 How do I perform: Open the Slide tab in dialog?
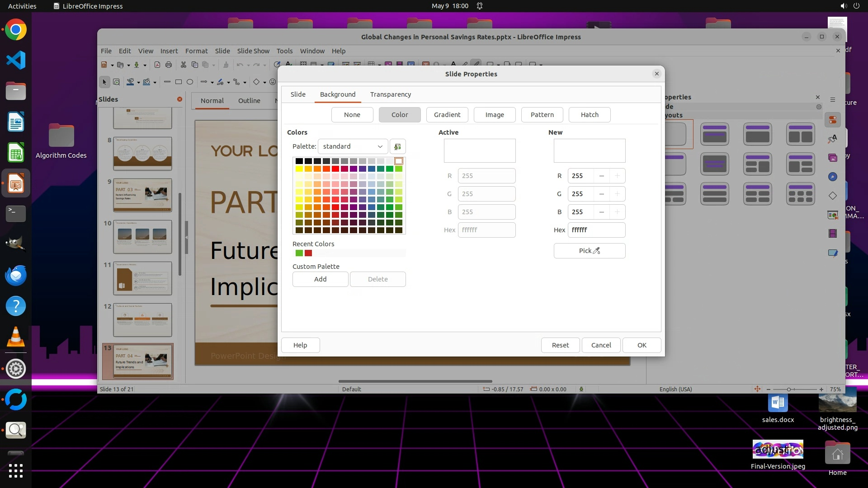coord(297,94)
